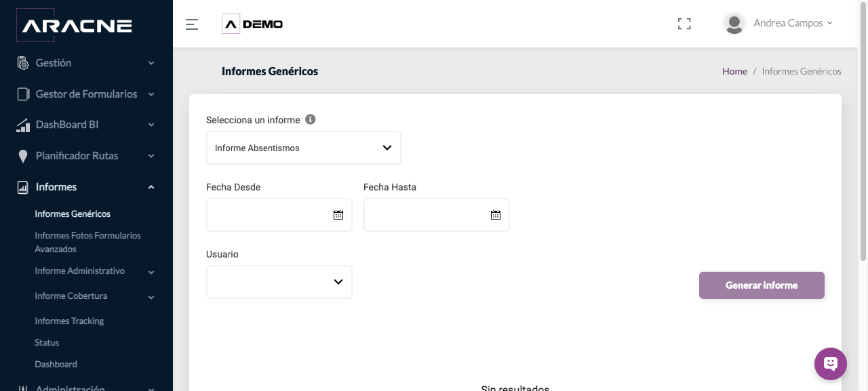Open Andrea Campos user menu

pos(793,23)
